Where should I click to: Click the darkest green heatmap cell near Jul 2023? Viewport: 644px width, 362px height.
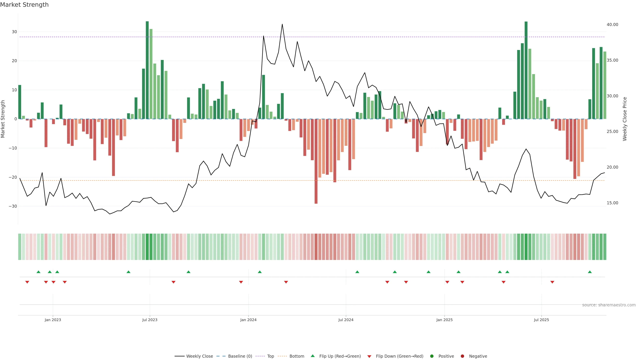[147, 247]
